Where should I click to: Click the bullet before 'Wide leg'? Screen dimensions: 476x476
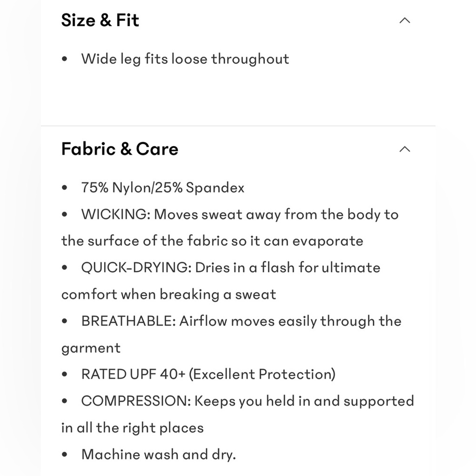pyautogui.click(x=64, y=59)
